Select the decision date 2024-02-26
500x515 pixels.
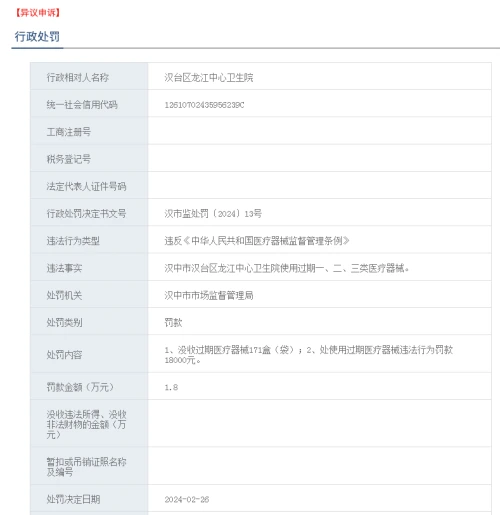(x=187, y=499)
